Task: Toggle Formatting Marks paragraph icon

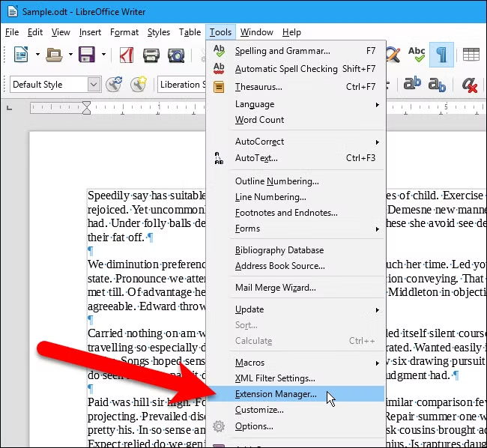Action: pyautogui.click(x=441, y=55)
